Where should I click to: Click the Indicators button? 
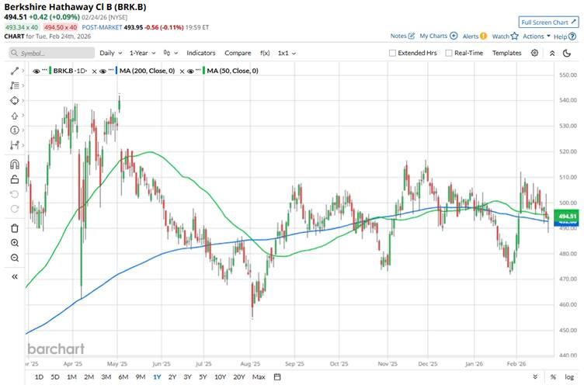pos(201,53)
